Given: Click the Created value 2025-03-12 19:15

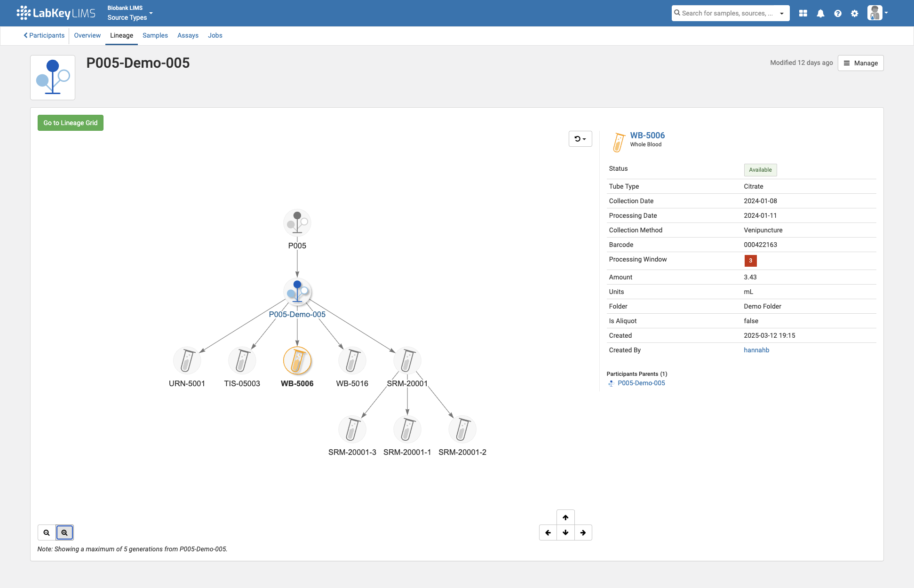Looking at the screenshot, I should (770, 335).
